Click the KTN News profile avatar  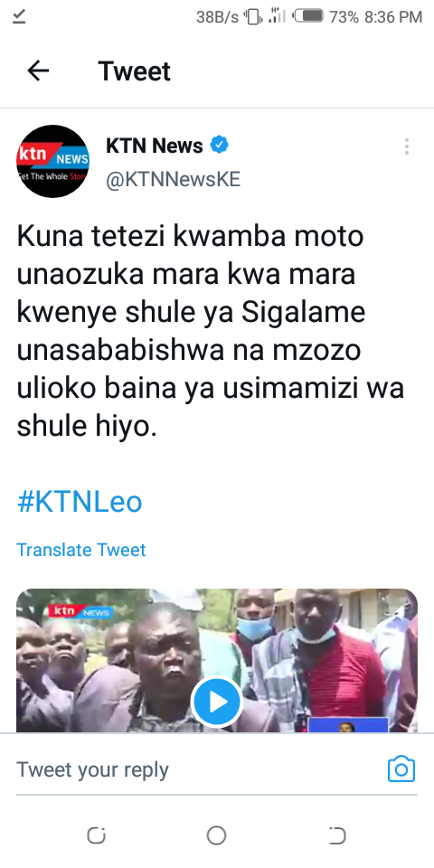click(x=52, y=161)
